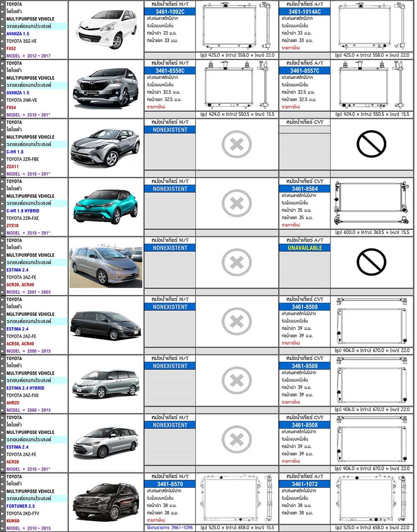
Task: Click the X-circle icon in the C-HR ZGX11 row
Action: [x=236, y=144]
